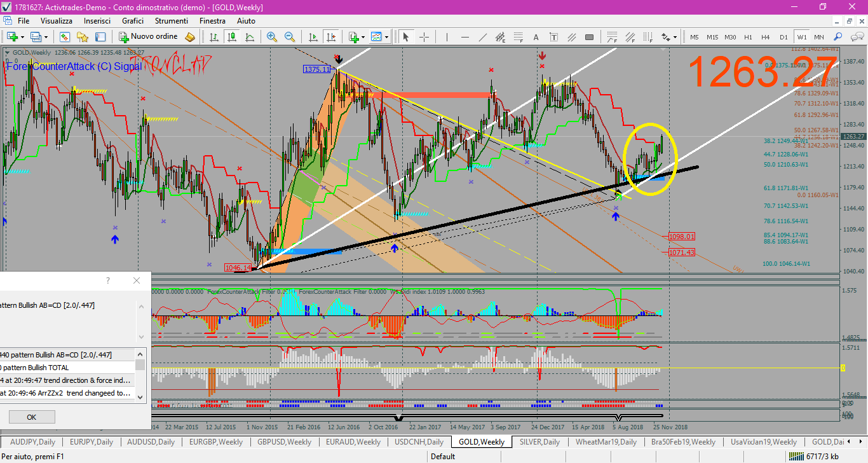Switch to M15 timeframe
The image size is (868, 463).
pyautogui.click(x=712, y=37)
